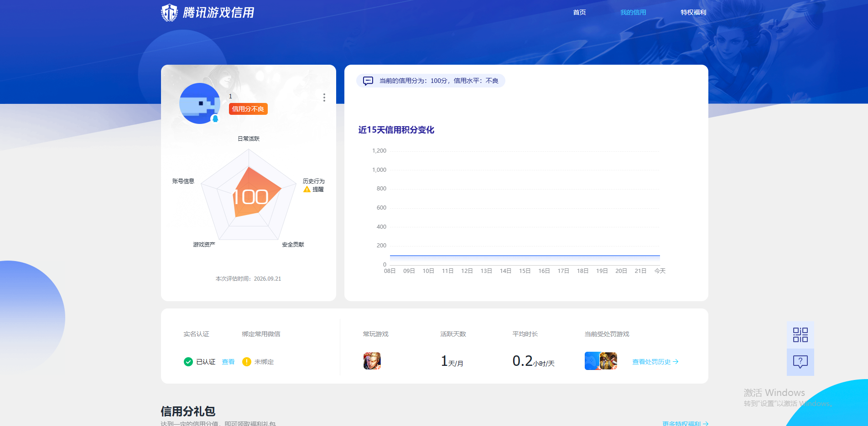The width and height of the screenshot is (868, 426).
Task: Click the 08日 label on chart axis
Action: pos(390,271)
